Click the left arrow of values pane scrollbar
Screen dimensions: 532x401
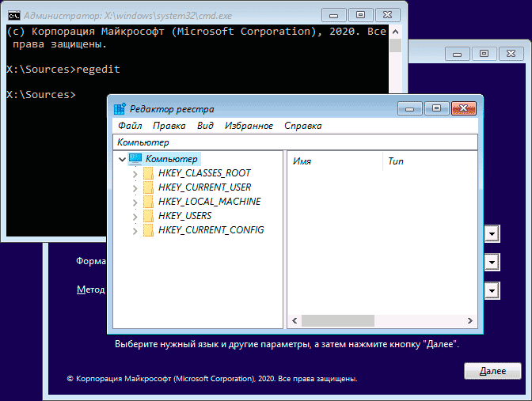point(294,320)
